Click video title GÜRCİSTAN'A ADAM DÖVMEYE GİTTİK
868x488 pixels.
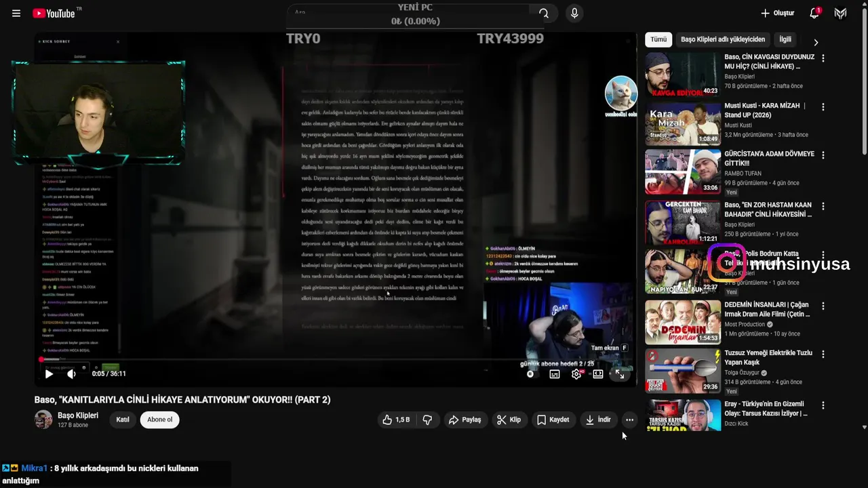[x=769, y=159]
